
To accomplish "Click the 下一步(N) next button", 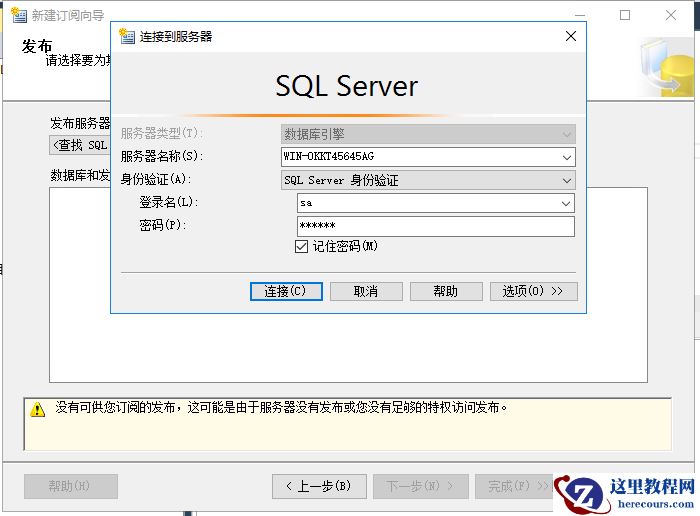I will click(x=421, y=486).
